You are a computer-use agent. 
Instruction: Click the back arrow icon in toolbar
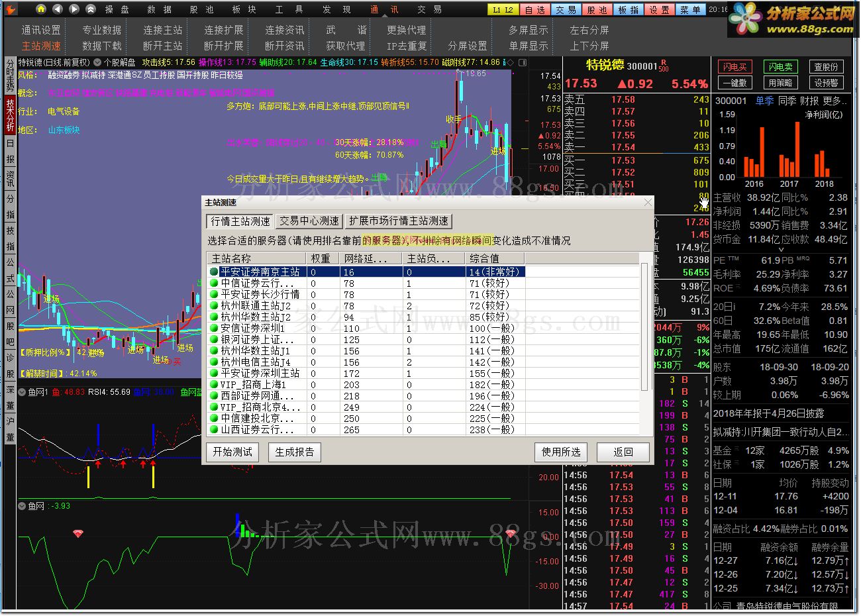[x=58, y=9]
